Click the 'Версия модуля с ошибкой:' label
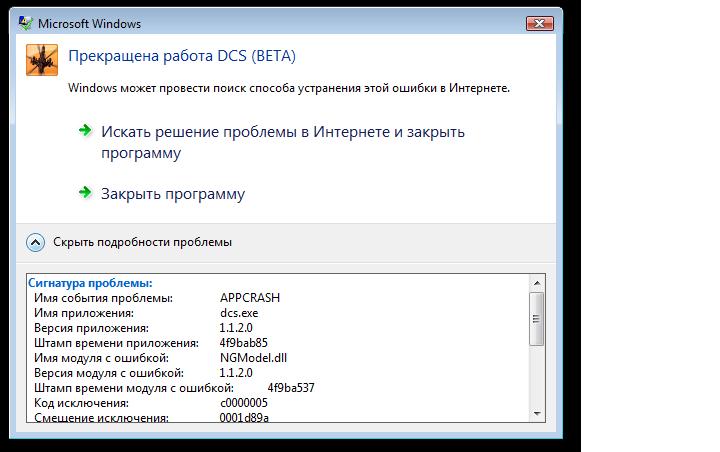The height and width of the screenshot is (452, 720). pos(109,373)
